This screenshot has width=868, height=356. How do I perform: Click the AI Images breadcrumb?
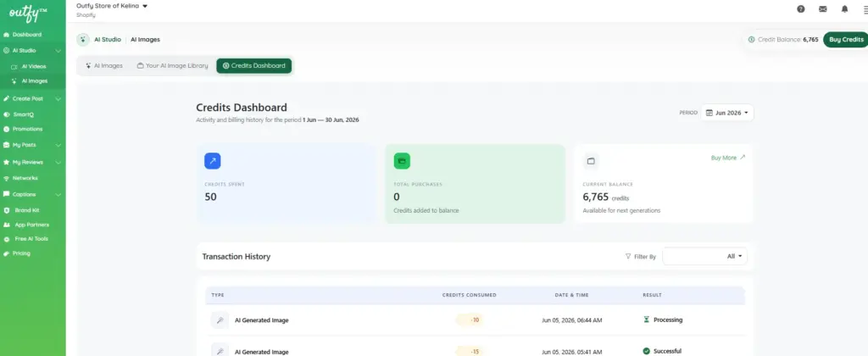coord(146,39)
